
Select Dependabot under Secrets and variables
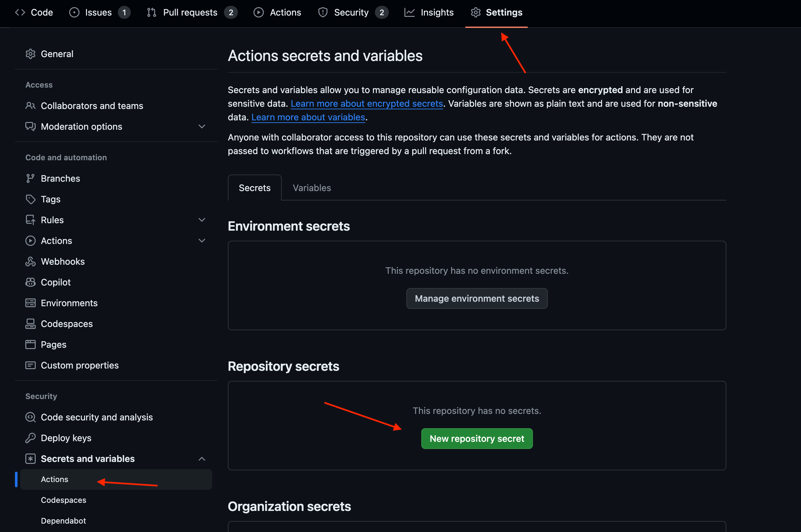tap(63, 521)
